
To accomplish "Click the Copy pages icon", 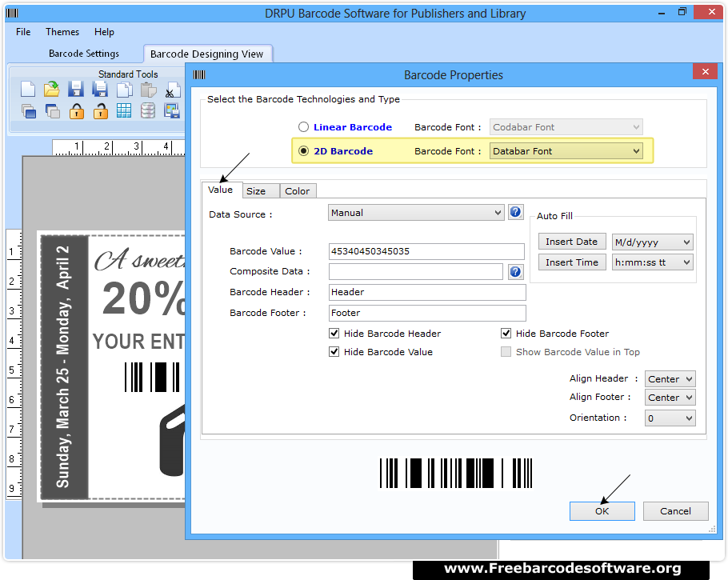I will 124,89.
